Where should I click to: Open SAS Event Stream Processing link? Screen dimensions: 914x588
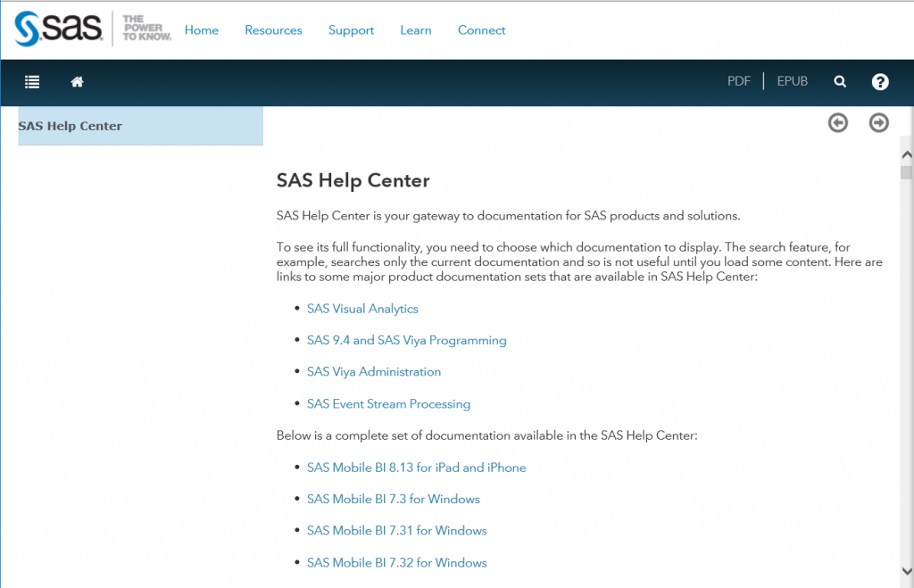[388, 403]
